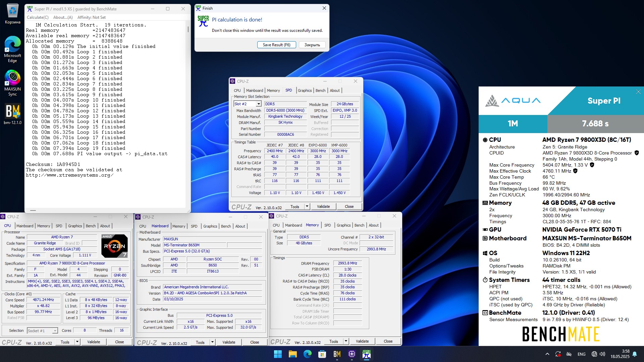
Task: Click the Закрыть button in Finish dialog
Action: (x=312, y=45)
